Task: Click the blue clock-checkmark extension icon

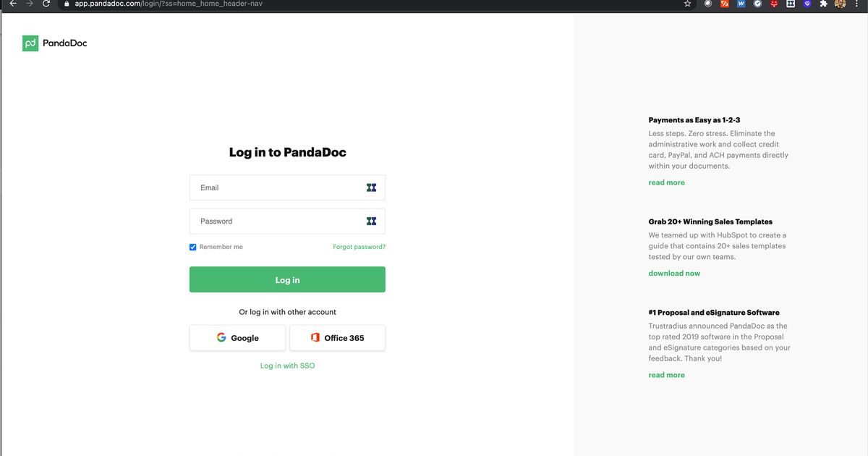Action: pyautogui.click(x=757, y=4)
